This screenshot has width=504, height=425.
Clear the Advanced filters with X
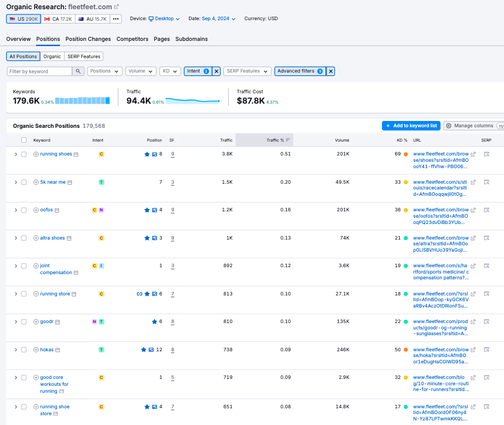(x=331, y=71)
